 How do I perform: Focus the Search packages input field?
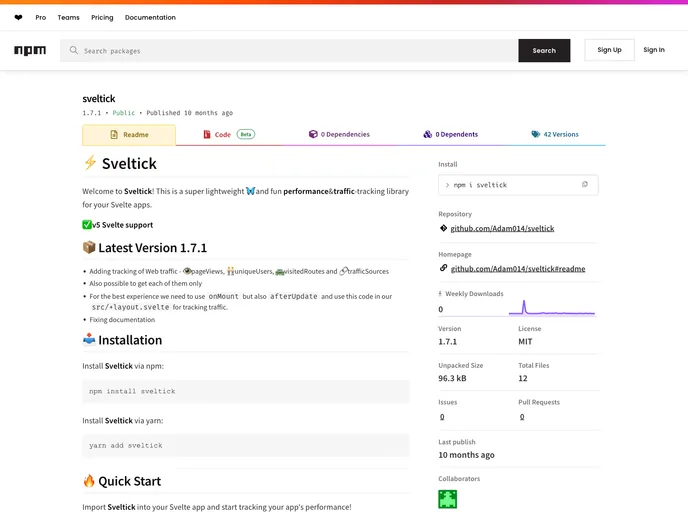tap(289, 50)
